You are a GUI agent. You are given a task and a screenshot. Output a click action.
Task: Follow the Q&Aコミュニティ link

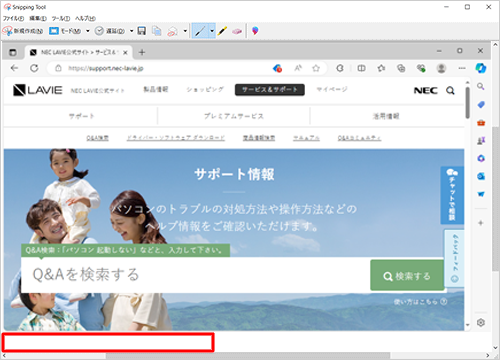click(x=359, y=138)
